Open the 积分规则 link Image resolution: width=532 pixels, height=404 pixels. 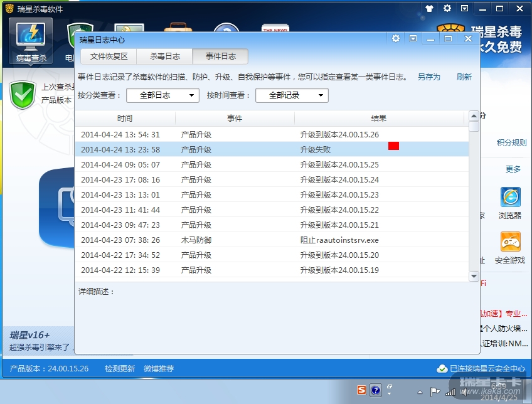point(512,143)
